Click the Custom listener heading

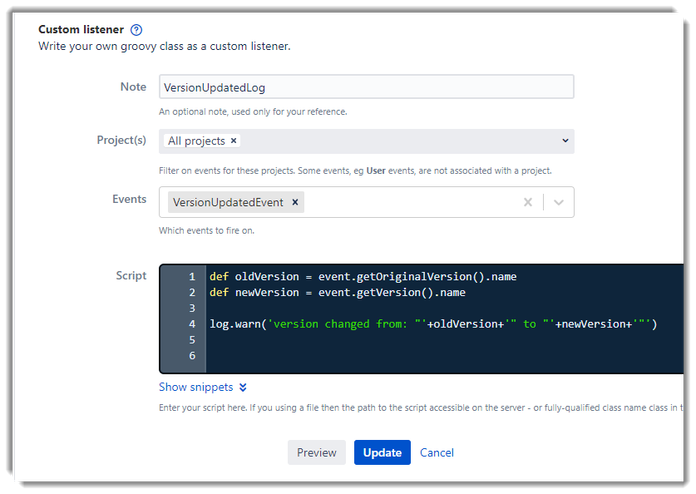(81, 29)
